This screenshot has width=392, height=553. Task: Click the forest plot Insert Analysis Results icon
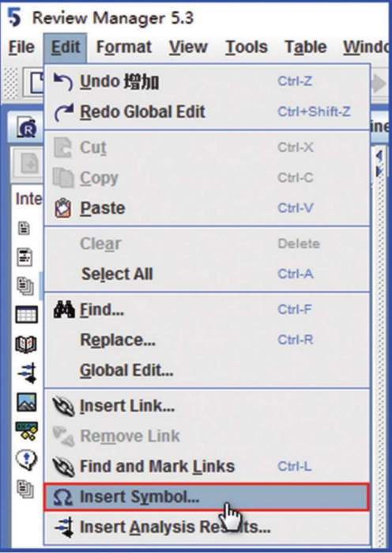pyautogui.click(x=65, y=527)
